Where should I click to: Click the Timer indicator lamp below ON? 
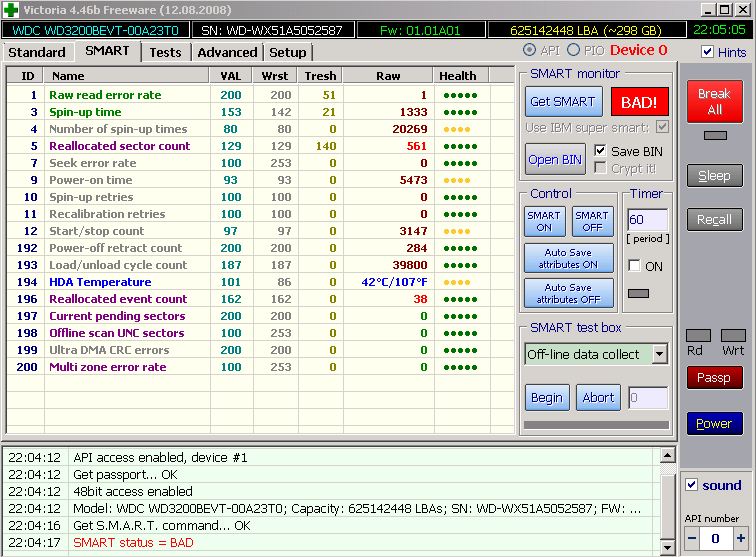click(x=638, y=293)
